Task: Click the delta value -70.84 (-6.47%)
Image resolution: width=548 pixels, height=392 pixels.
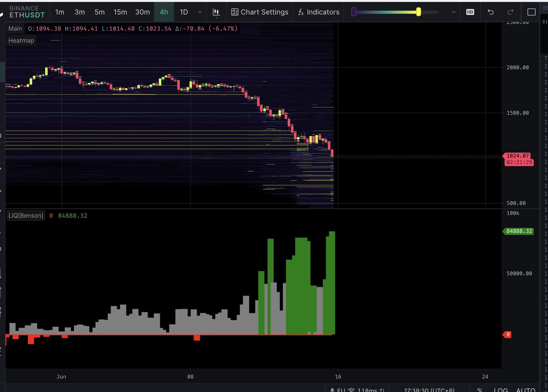Action: click(x=210, y=29)
